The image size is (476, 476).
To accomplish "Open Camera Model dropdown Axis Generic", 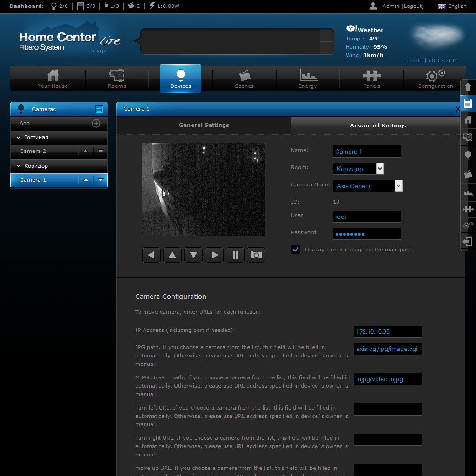I will click(x=368, y=186).
